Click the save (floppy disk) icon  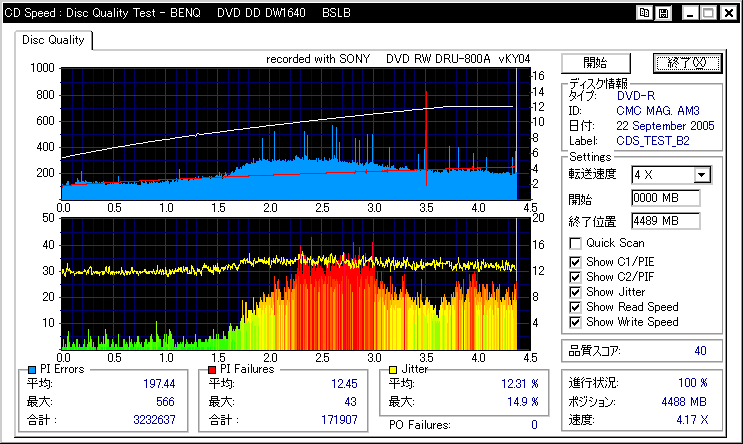point(663,13)
